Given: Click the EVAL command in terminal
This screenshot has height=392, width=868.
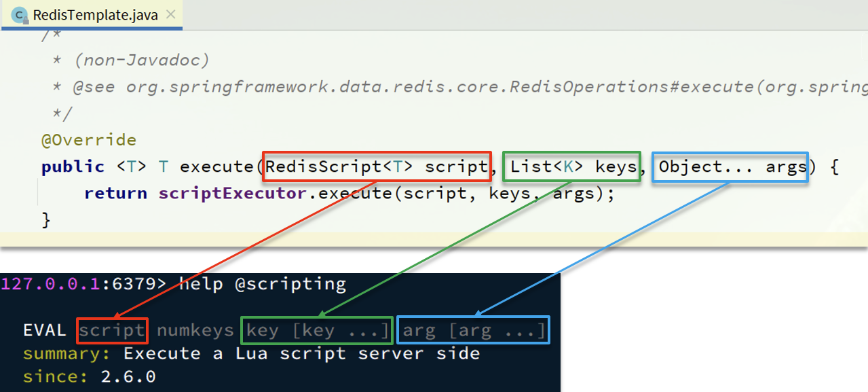Looking at the screenshot, I should click(45, 331).
